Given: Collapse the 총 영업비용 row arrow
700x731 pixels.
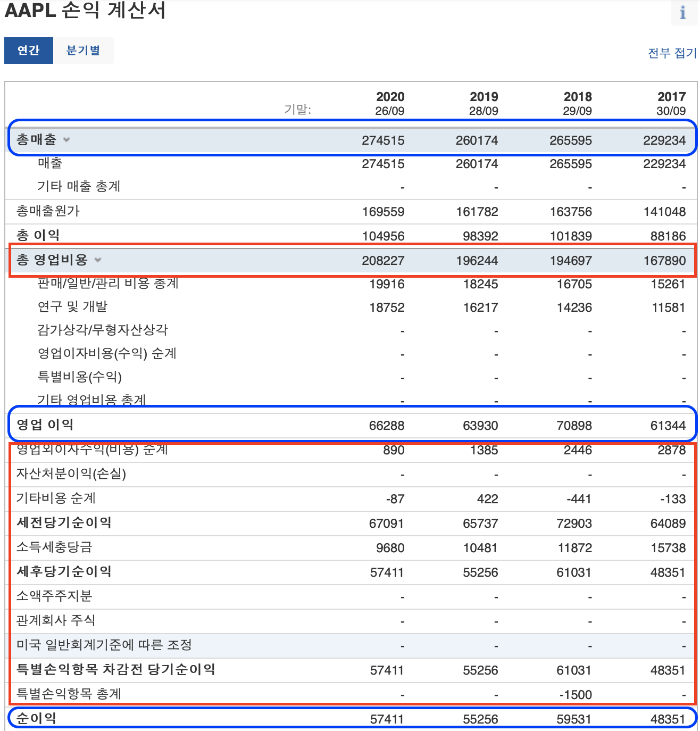Looking at the screenshot, I should [x=98, y=260].
